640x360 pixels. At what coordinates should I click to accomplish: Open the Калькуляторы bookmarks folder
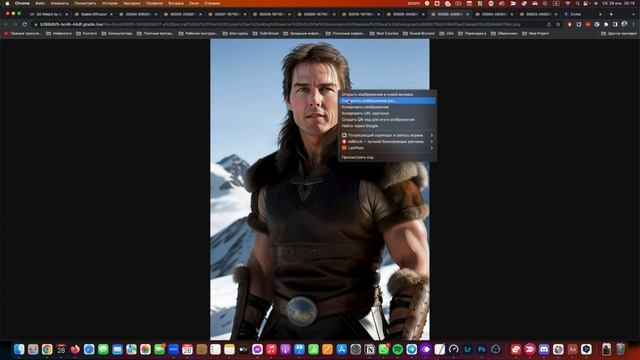(x=117, y=33)
